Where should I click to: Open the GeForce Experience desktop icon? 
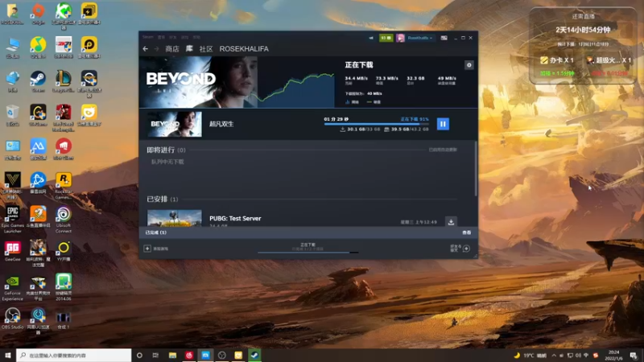pos(13,288)
